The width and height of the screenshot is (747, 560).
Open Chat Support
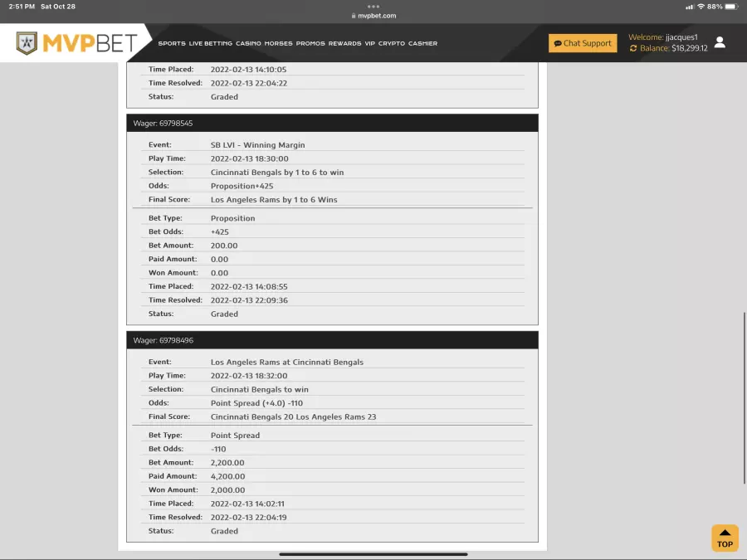(x=582, y=43)
